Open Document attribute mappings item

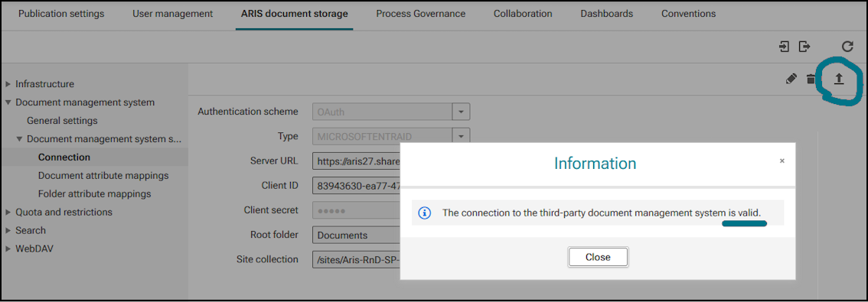pyautogui.click(x=103, y=175)
